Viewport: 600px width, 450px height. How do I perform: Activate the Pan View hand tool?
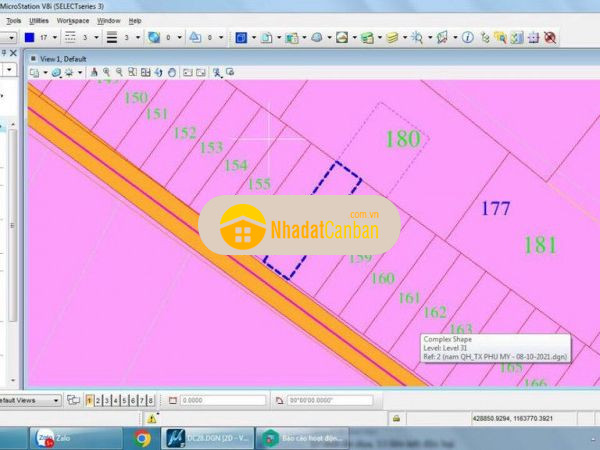pos(172,72)
